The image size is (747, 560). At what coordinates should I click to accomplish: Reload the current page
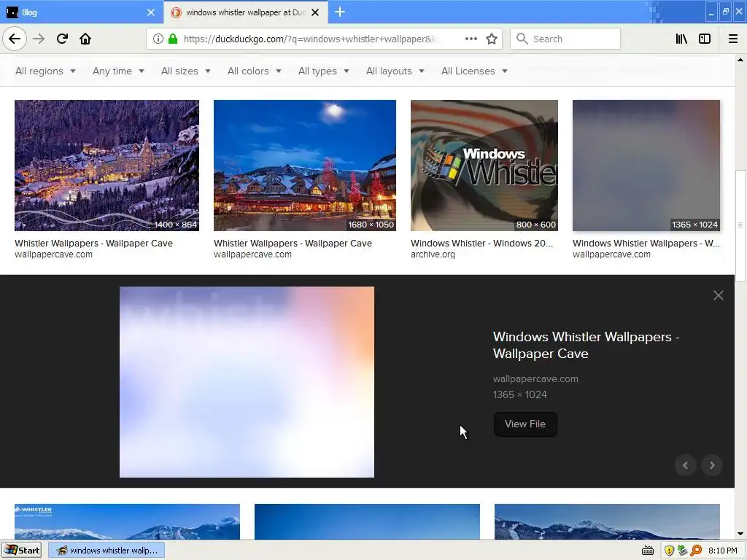[x=62, y=39]
